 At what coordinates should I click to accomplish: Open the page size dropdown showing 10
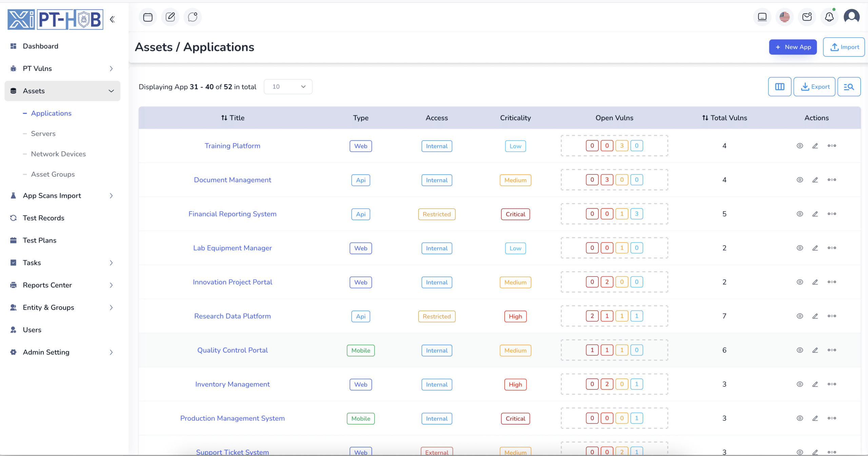pos(288,87)
